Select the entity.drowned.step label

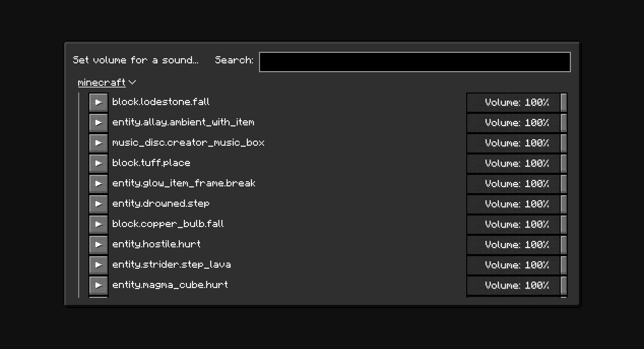click(161, 204)
